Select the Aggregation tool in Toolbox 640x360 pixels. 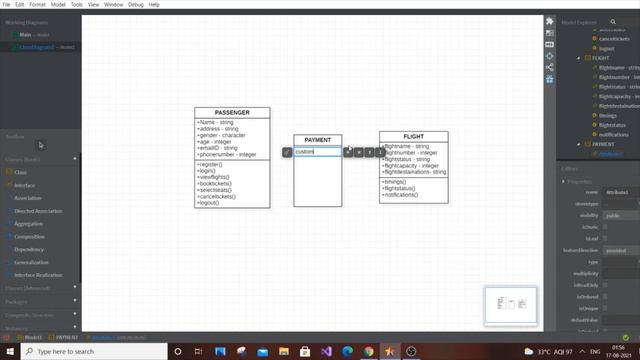pyautogui.click(x=28, y=224)
